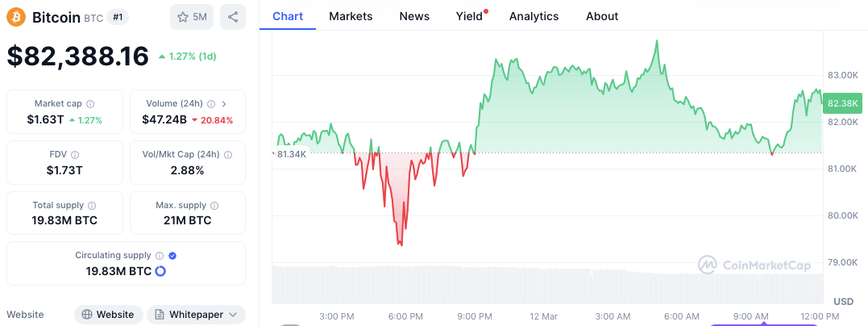Switch to the Markets tab
Viewport: 868px width, 326px height.
click(351, 16)
